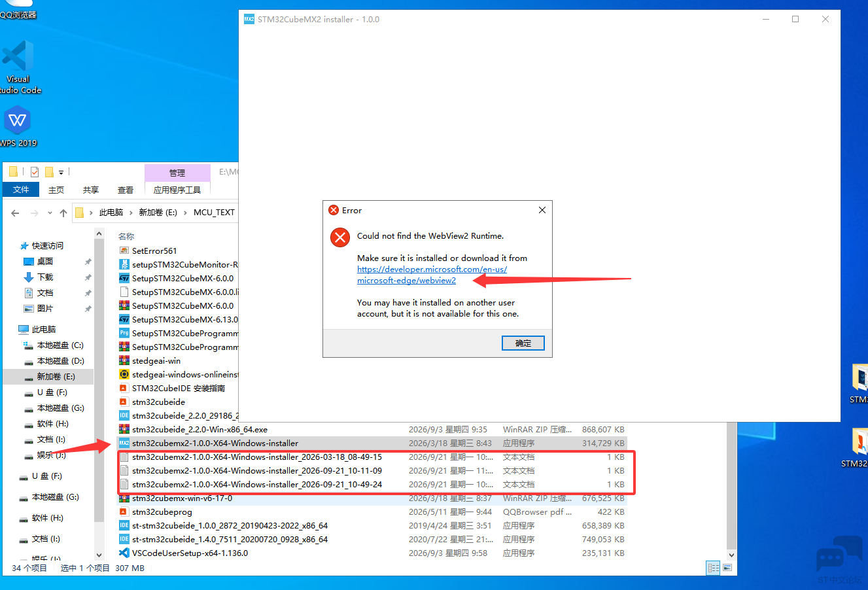
Task: Select the log file ending 10-49-24
Action: (257, 484)
